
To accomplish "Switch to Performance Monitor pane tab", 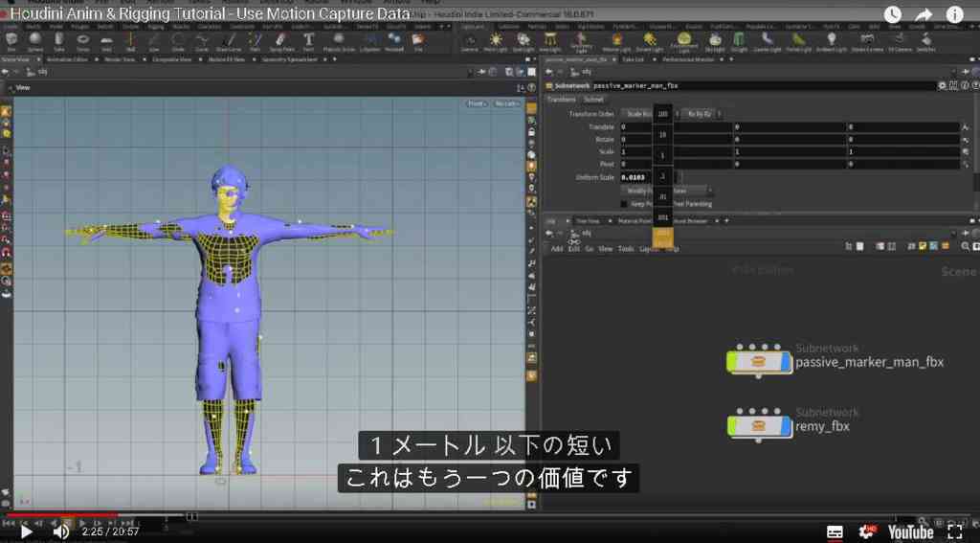I will (x=687, y=59).
